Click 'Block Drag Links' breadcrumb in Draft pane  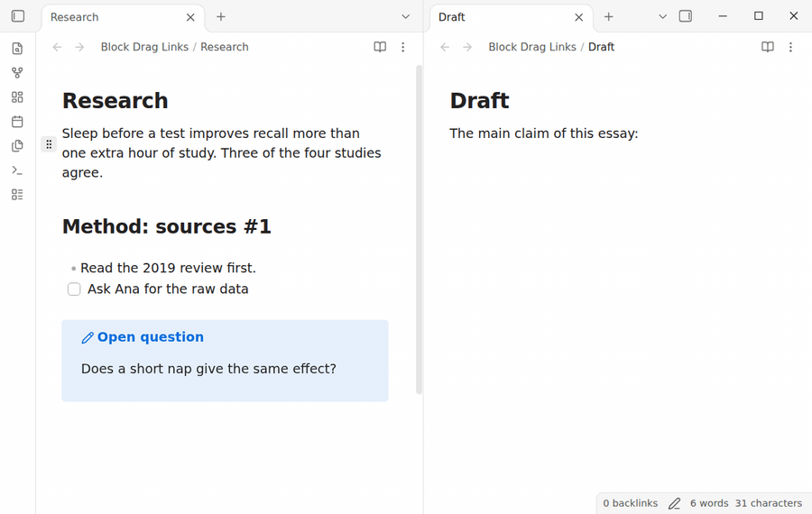(531, 47)
